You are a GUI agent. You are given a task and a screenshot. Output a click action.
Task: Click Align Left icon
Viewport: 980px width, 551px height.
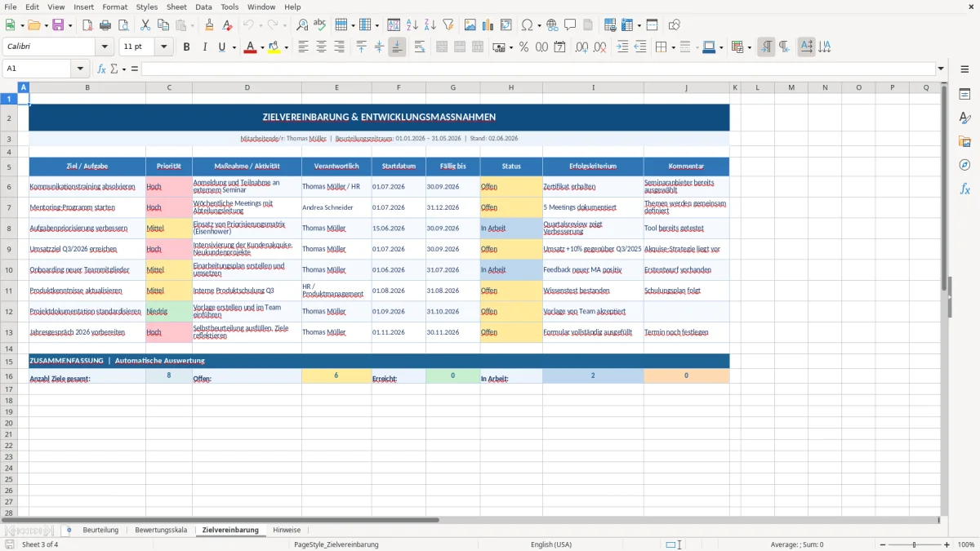coord(304,47)
